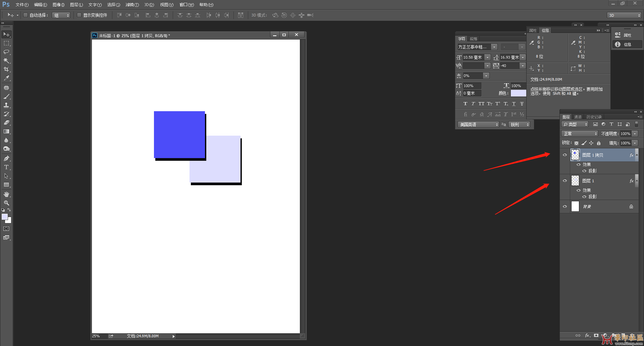Switch to the 段落 tab
644x346 pixels.
tap(474, 39)
